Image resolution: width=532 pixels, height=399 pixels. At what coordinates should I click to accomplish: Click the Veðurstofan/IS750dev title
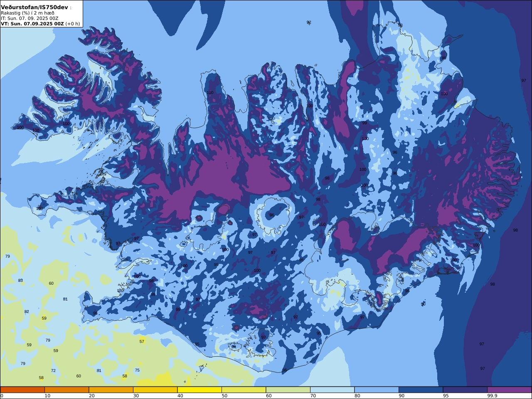(34, 7)
